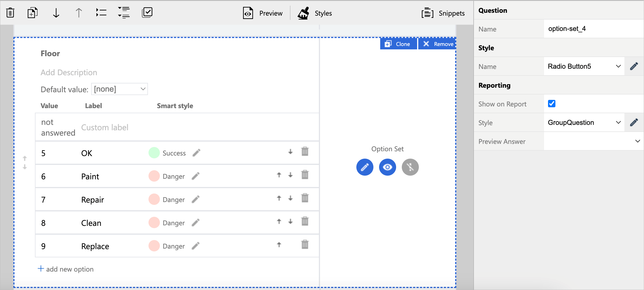644x290 pixels.
Task: Click the collapse list toolbar icon
Action: coord(101,13)
